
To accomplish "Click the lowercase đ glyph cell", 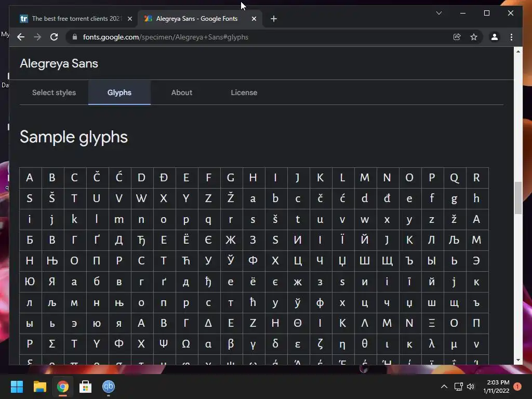I will coord(387,198).
